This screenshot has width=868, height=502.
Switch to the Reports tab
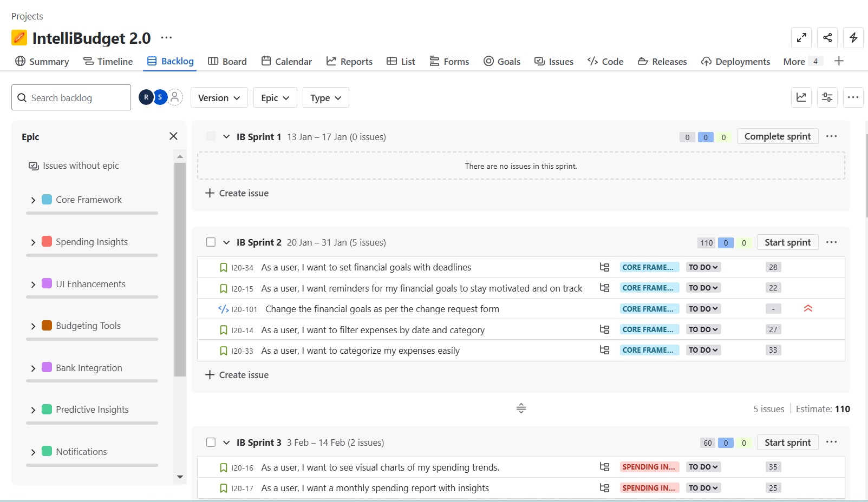point(349,61)
